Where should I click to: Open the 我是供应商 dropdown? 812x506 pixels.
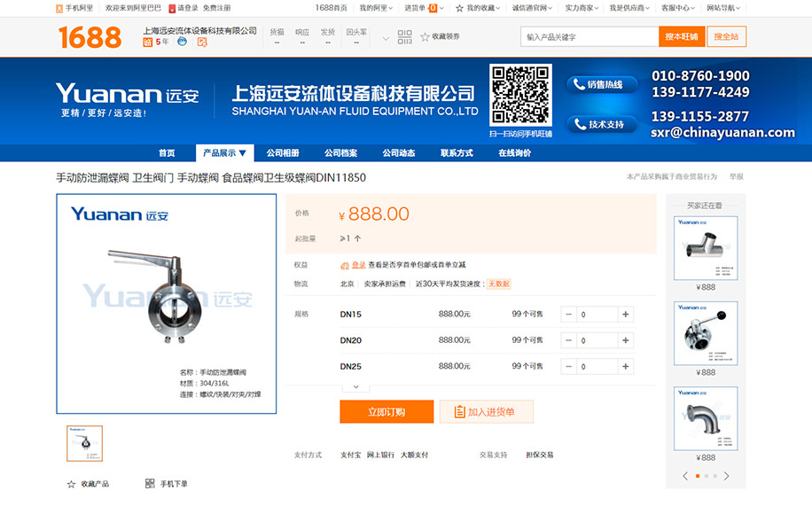point(629,8)
